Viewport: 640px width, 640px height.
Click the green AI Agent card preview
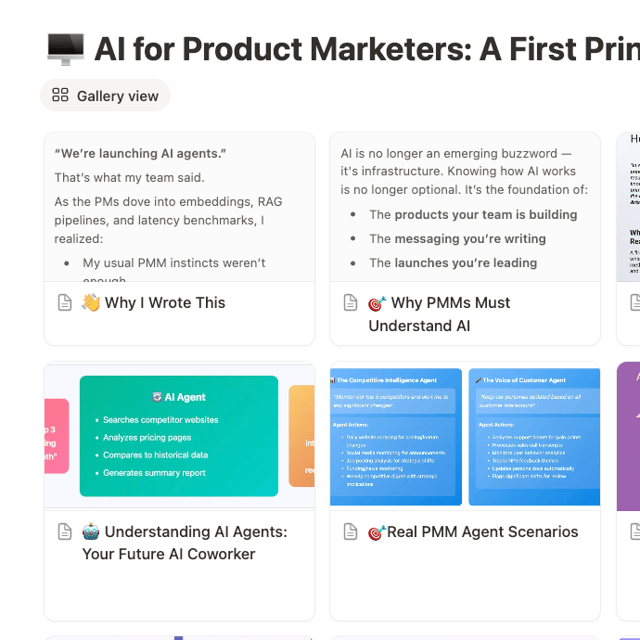(x=179, y=436)
